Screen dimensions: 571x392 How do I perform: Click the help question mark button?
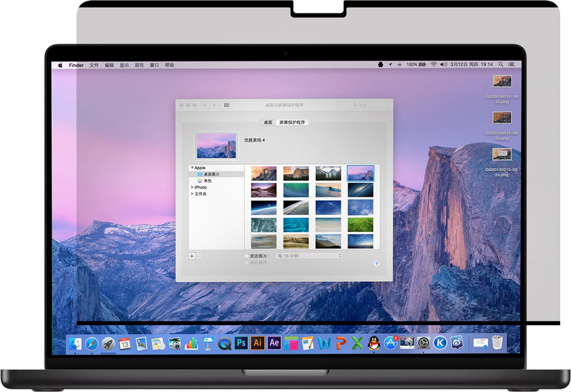point(377,264)
